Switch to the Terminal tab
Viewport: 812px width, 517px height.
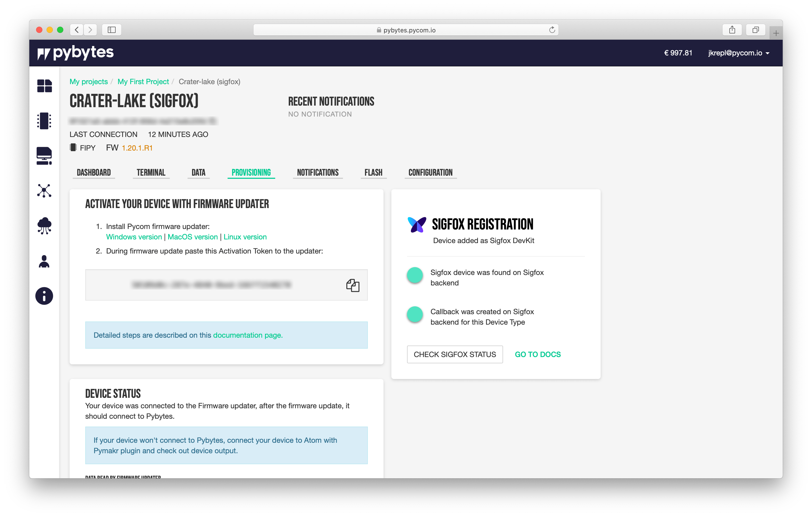click(151, 173)
